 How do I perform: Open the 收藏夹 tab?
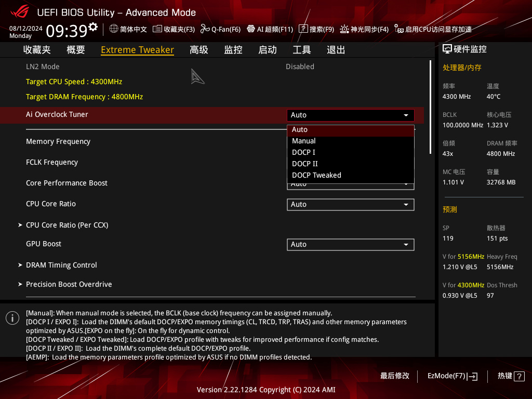click(37, 50)
